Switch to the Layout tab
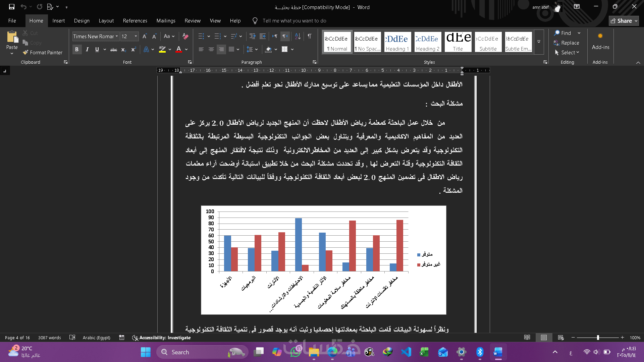The height and width of the screenshot is (362, 644). click(106, 21)
